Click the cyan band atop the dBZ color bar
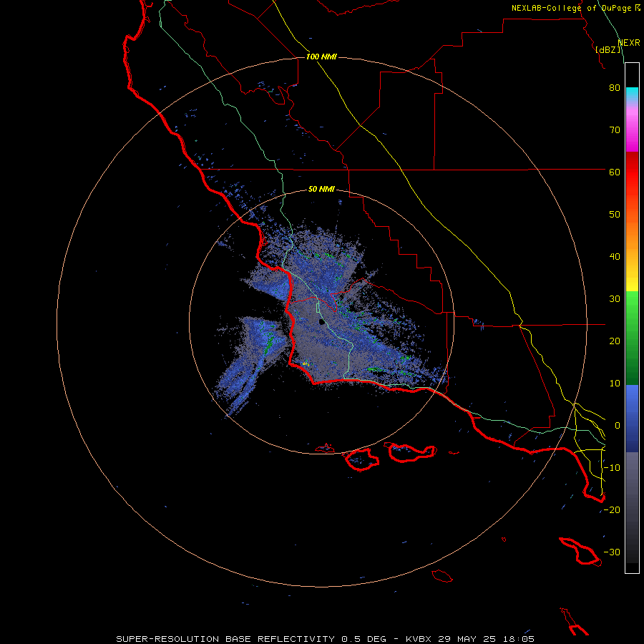The image size is (644, 644). point(632,94)
